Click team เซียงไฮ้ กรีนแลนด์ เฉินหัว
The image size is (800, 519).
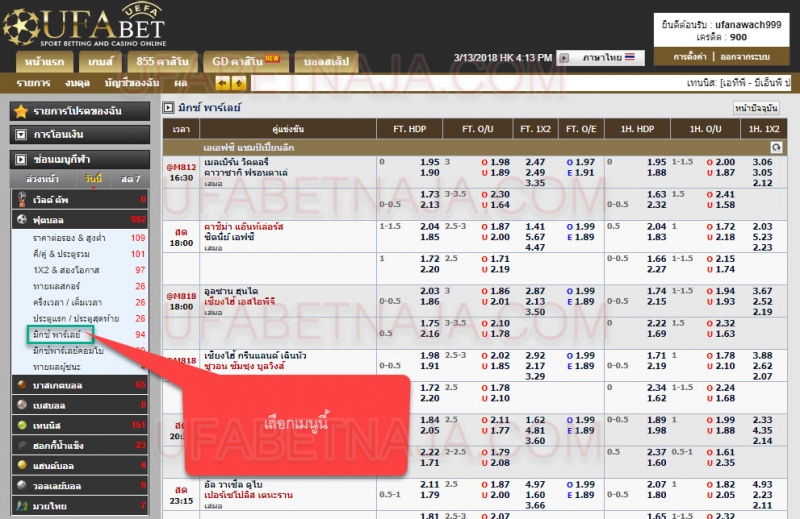255,356
